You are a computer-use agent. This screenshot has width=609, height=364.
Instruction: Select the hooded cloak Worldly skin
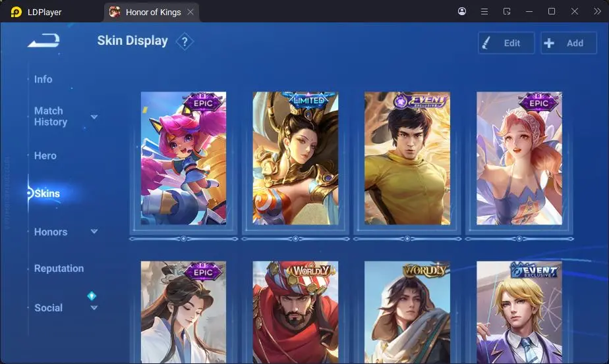(x=407, y=313)
